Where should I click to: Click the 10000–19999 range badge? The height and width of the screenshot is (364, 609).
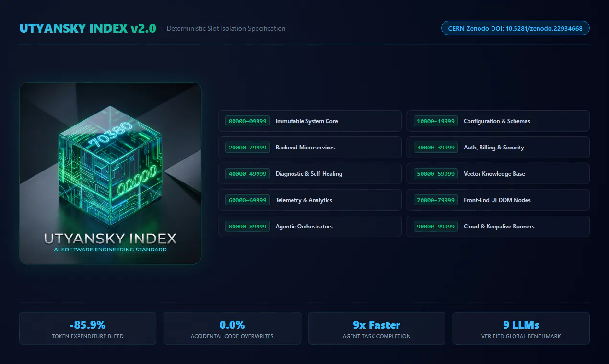436,121
